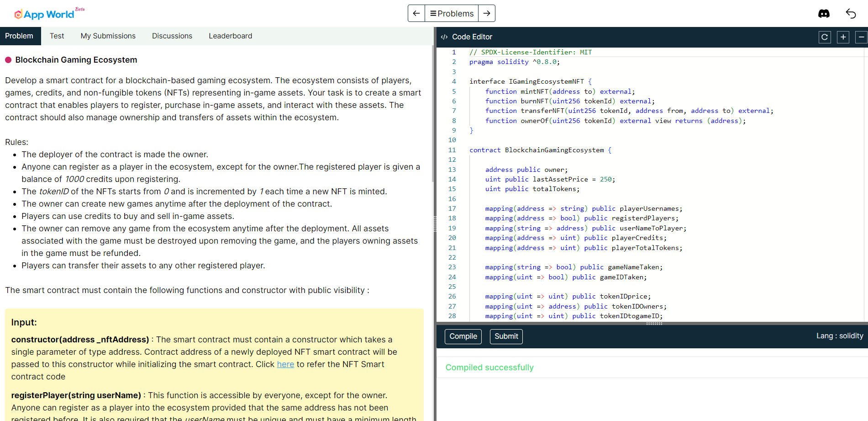
Task: Click line 11 'contract BlockchainGamingEcosystem'
Action: pyautogui.click(x=540, y=150)
